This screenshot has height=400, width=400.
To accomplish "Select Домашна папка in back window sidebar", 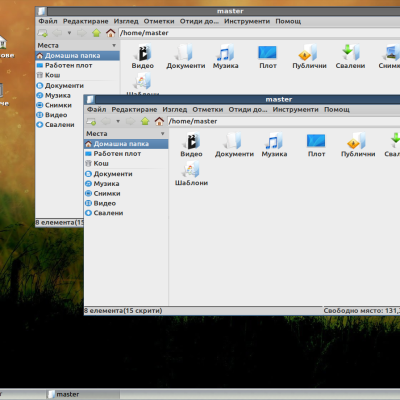I will pyautogui.click(x=77, y=56).
